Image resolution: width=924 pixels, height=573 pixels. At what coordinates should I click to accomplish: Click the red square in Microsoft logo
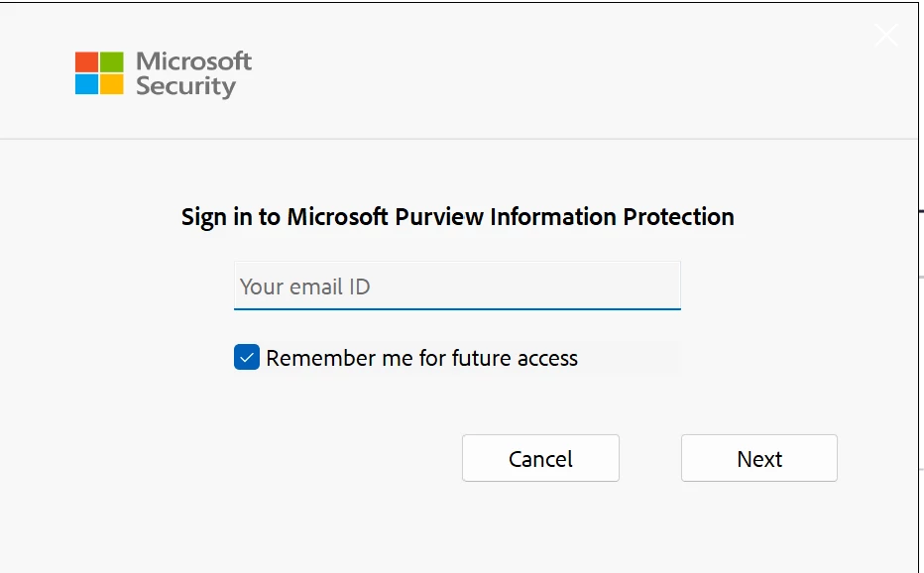click(x=87, y=61)
